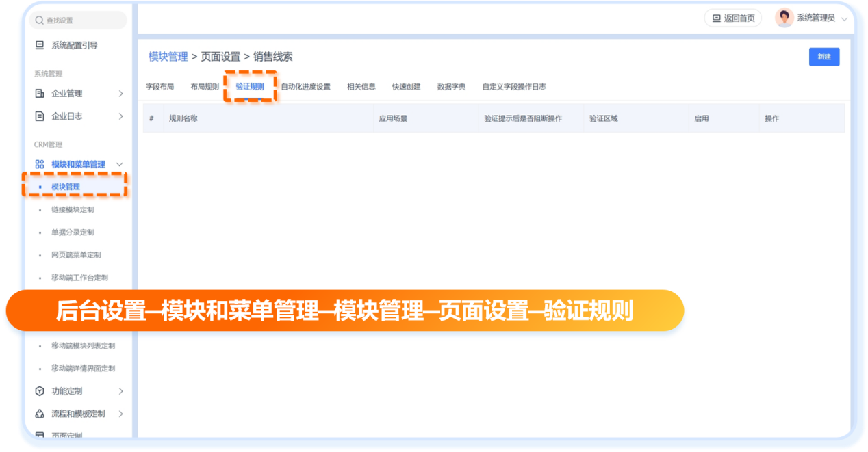Click the 模块管理 breadcrumb link

coord(168,57)
